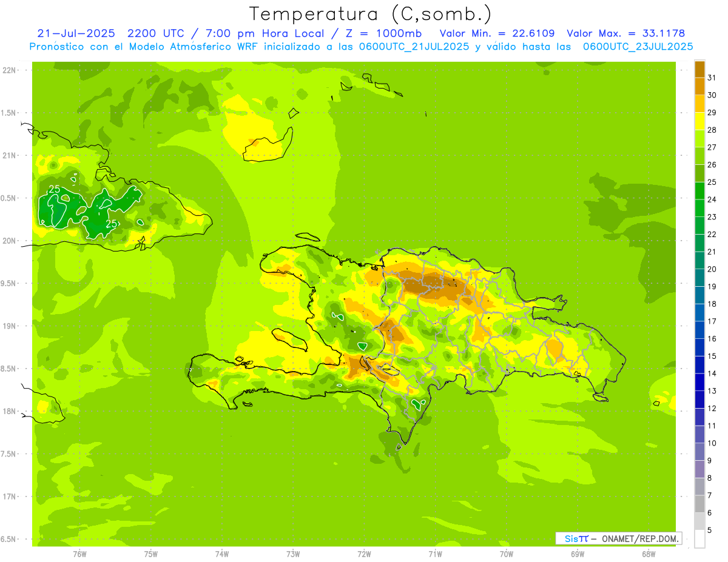Click the 72W longitude axis label
The height and width of the screenshot is (562, 728).
point(364,554)
